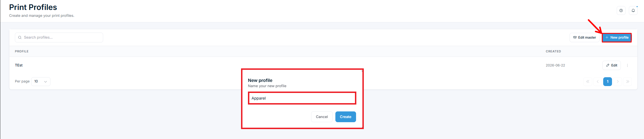Click the Edit master button
This screenshot has width=644, height=139.
click(x=584, y=38)
